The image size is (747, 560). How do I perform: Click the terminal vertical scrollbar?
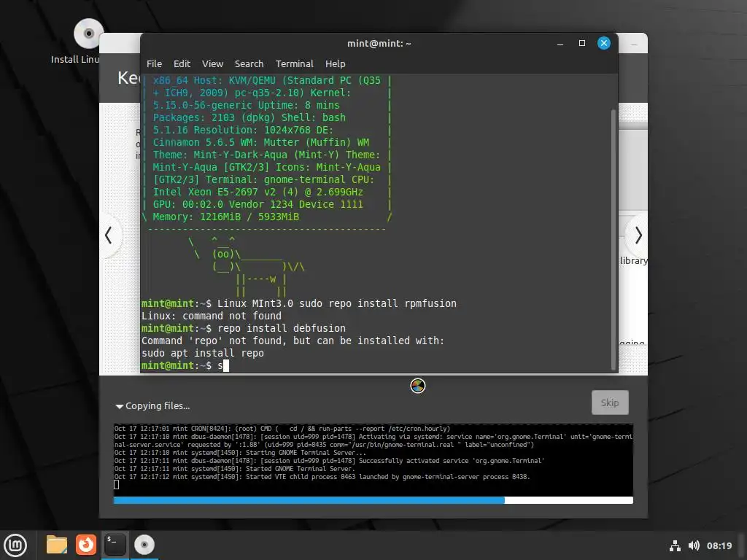(x=614, y=238)
